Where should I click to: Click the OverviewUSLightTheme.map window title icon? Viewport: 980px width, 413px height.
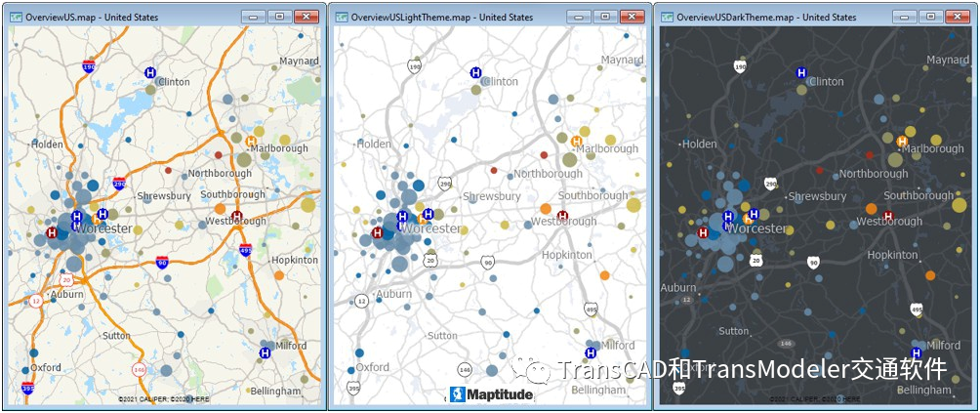(342, 17)
